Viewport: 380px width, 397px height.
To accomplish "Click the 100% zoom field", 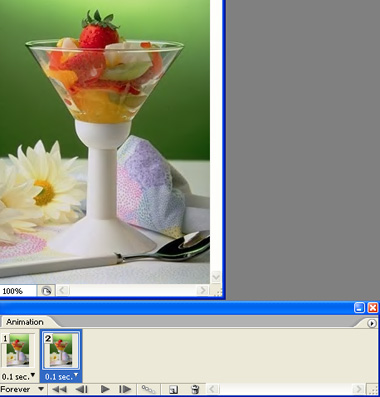I will 18,291.
